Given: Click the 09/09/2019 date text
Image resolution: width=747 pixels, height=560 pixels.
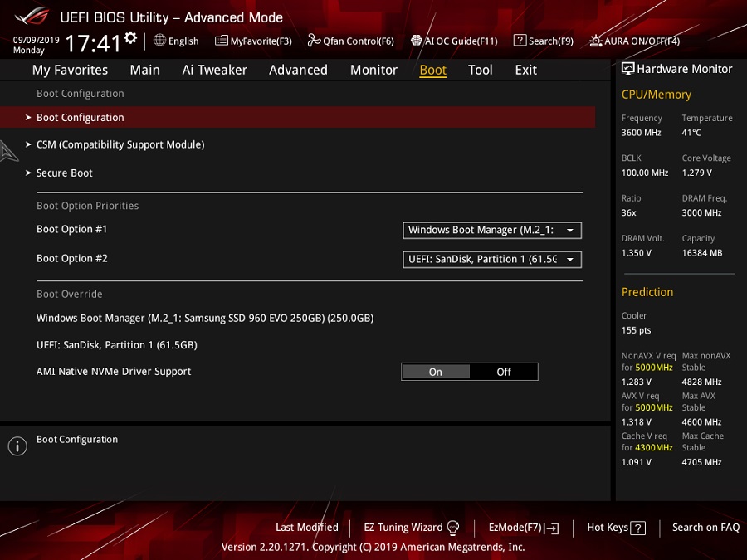Looking at the screenshot, I should [37, 40].
